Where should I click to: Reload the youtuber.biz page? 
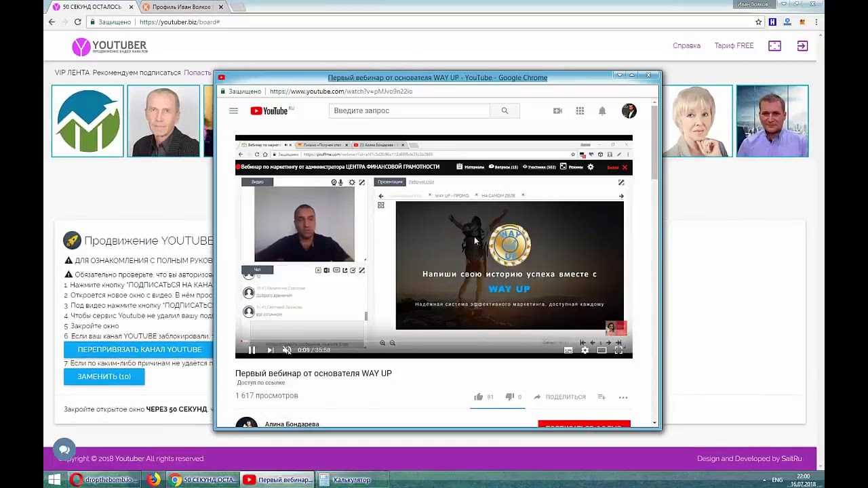tap(77, 22)
